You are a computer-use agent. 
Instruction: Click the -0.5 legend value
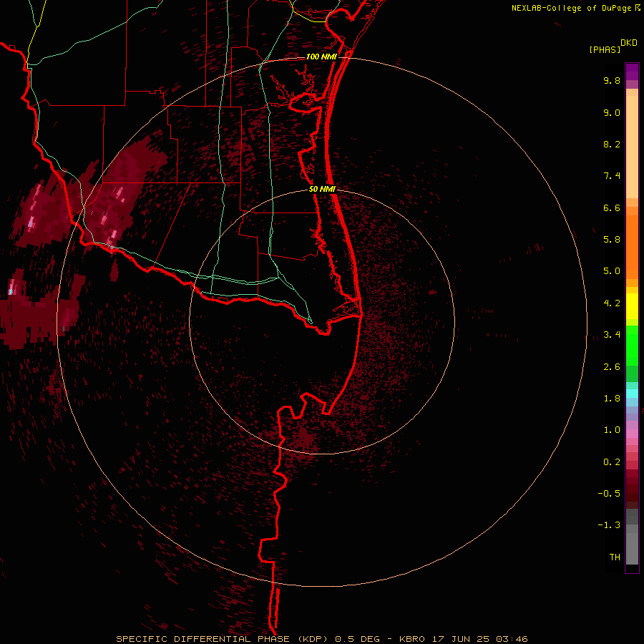609,494
